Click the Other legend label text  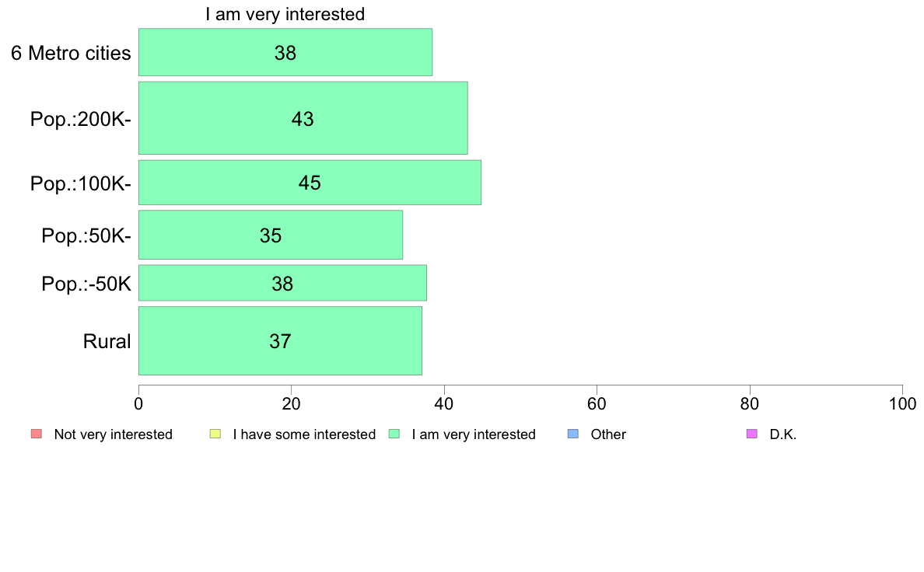click(x=608, y=434)
